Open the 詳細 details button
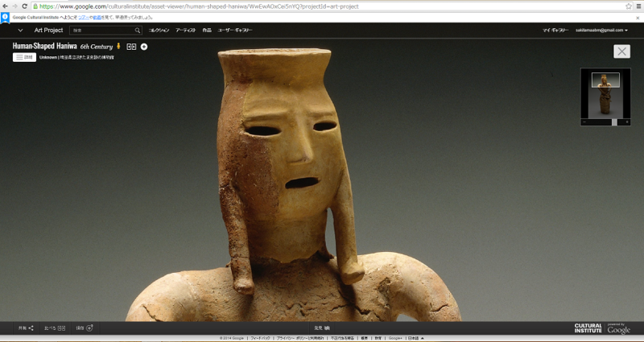 pyautogui.click(x=24, y=57)
